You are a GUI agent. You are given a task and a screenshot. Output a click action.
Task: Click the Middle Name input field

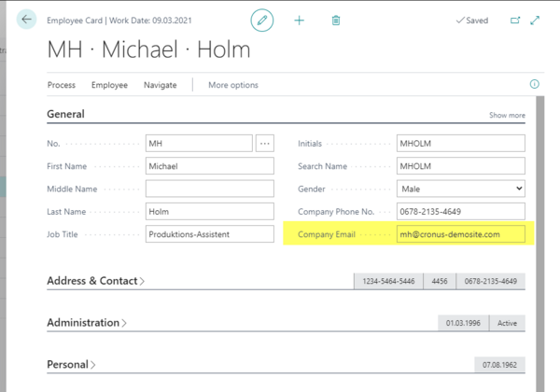click(209, 189)
